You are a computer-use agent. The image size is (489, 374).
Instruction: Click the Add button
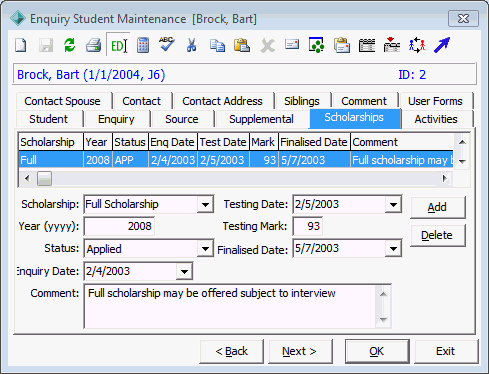pyautogui.click(x=437, y=207)
